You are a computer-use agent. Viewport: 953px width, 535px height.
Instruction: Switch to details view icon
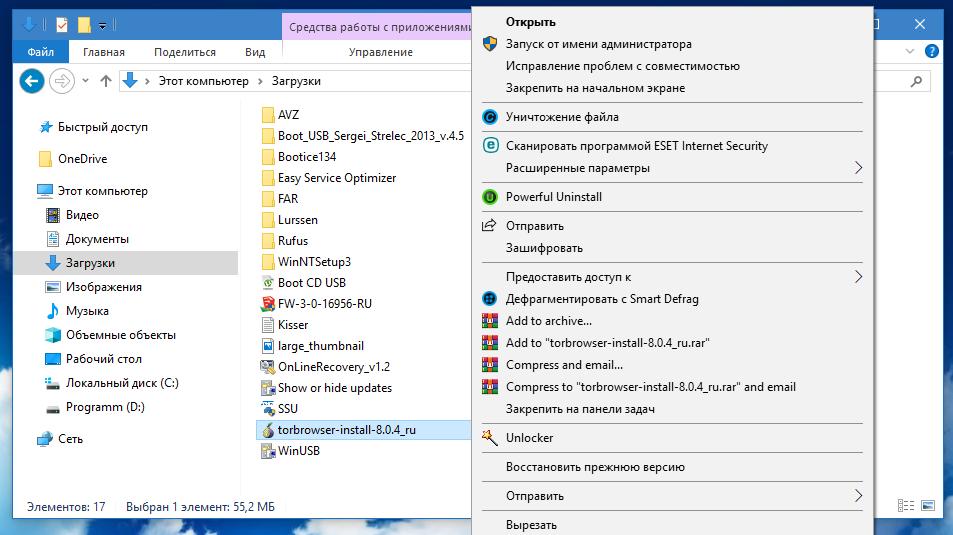[906, 506]
